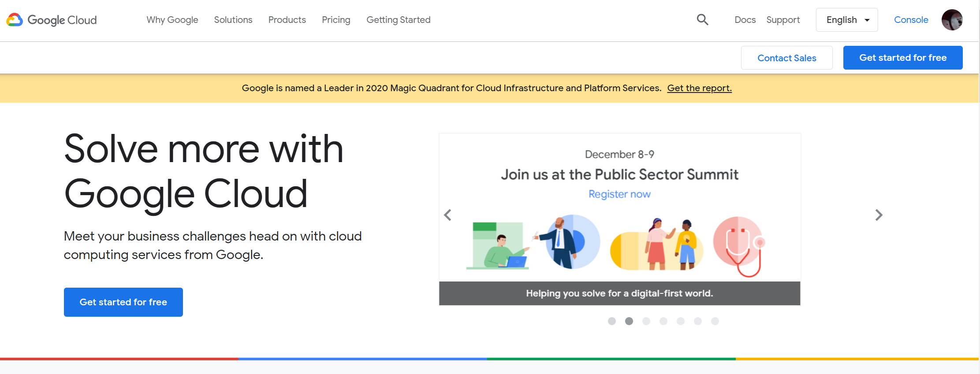This screenshot has width=980, height=374.
Task: Click Join us at the Public Sector Summit heading
Action: pos(619,174)
